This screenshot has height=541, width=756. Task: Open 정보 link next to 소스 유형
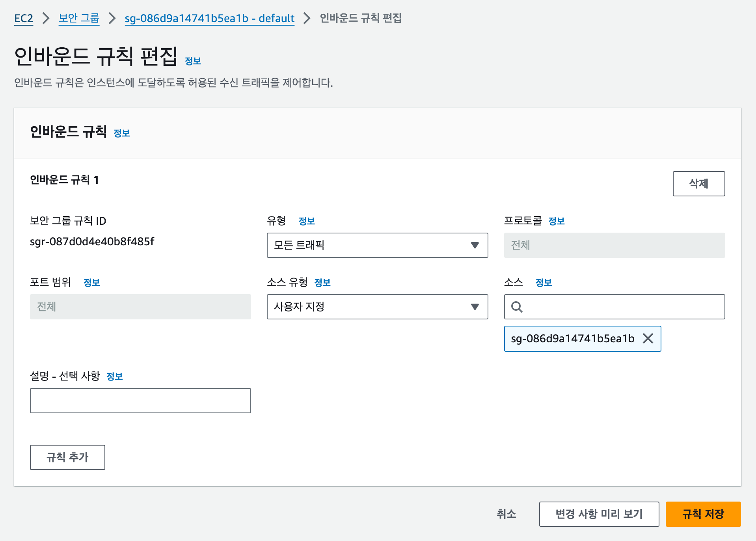pos(322,283)
